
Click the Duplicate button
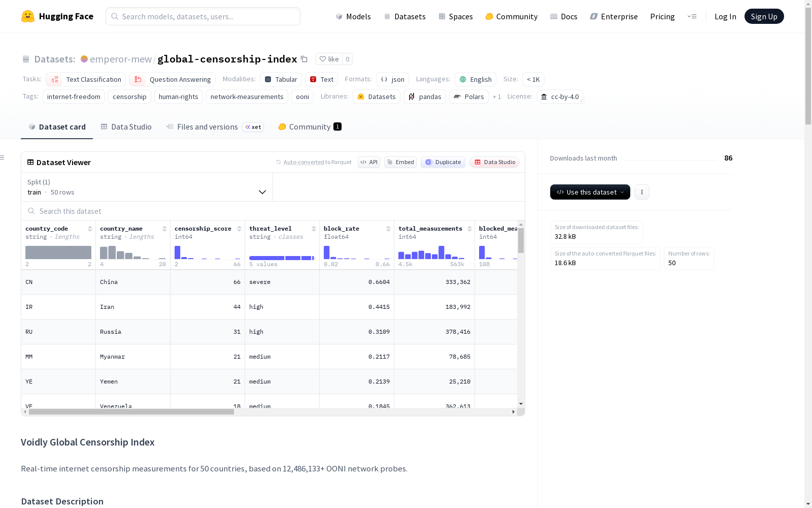443,162
